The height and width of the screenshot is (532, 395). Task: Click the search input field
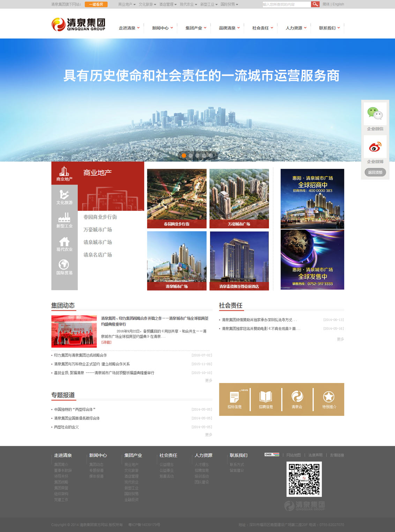[286, 4]
